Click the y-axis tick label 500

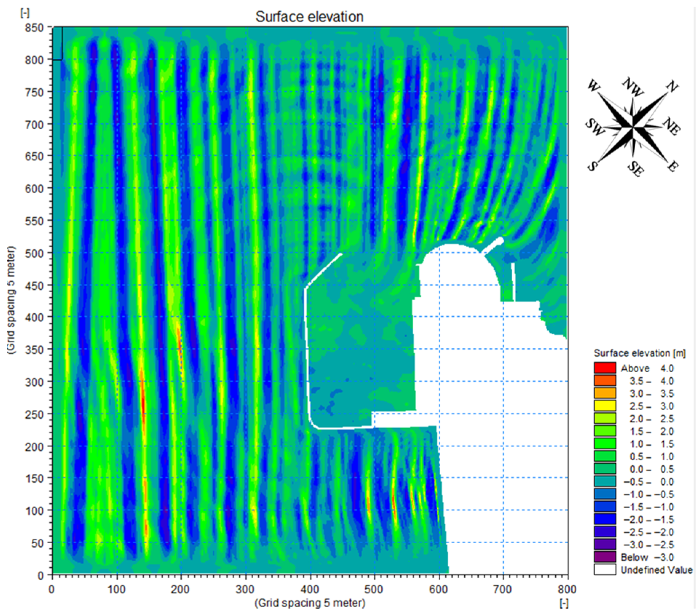[x=34, y=253]
